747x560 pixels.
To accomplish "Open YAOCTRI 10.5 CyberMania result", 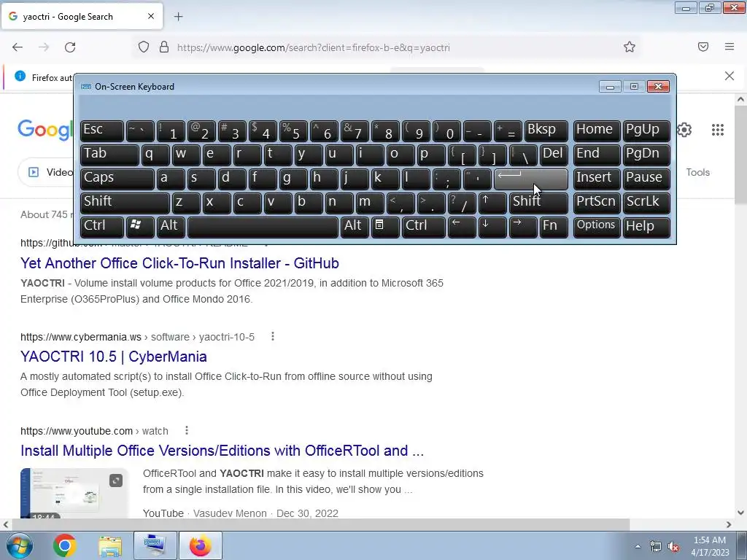I will pyautogui.click(x=113, y=357).
